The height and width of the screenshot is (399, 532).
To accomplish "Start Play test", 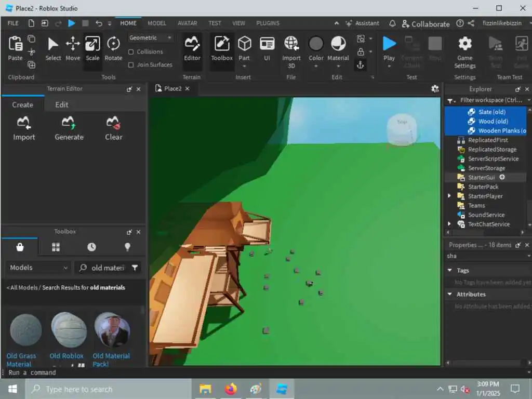I will pyautogui.click(x=389, y=44).
